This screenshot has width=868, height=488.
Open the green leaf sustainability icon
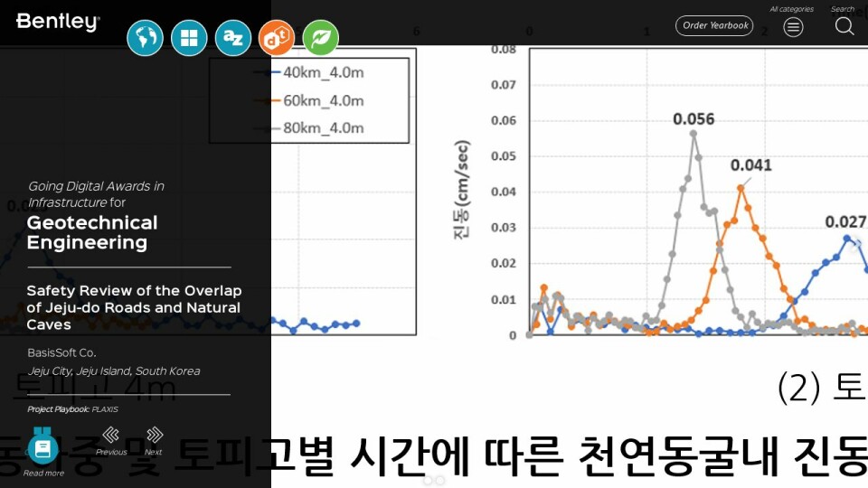[x=320, y=38]
